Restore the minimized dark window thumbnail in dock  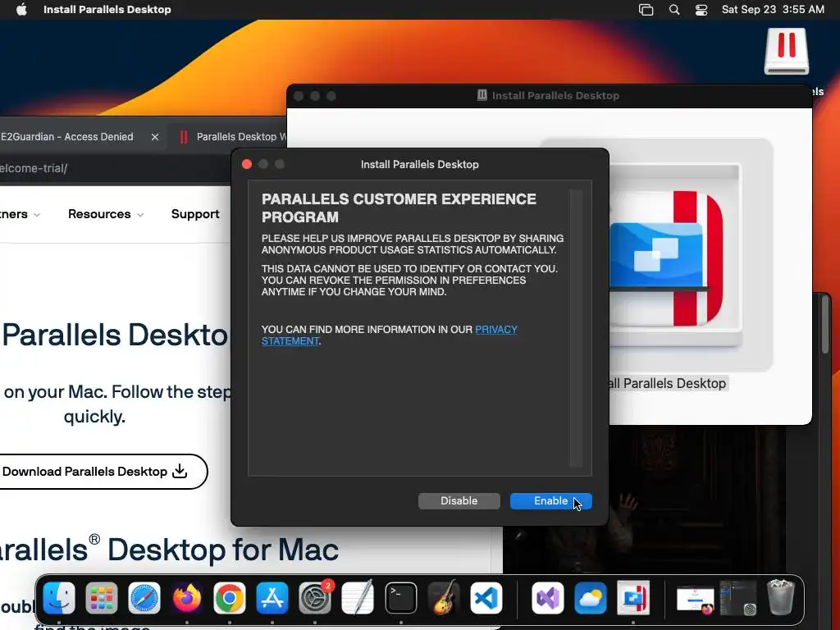[x=738, y=598]
